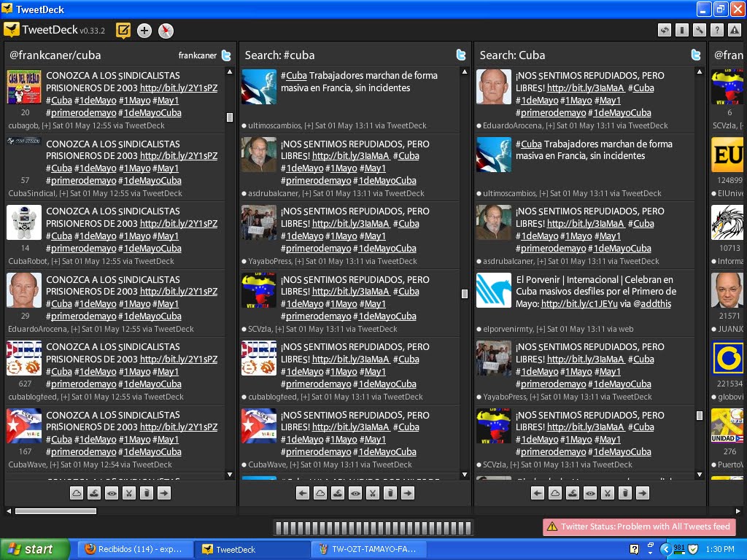
Task: Move @frankcaner/cuba column right with arrow icon
Action: coord(164,494)
